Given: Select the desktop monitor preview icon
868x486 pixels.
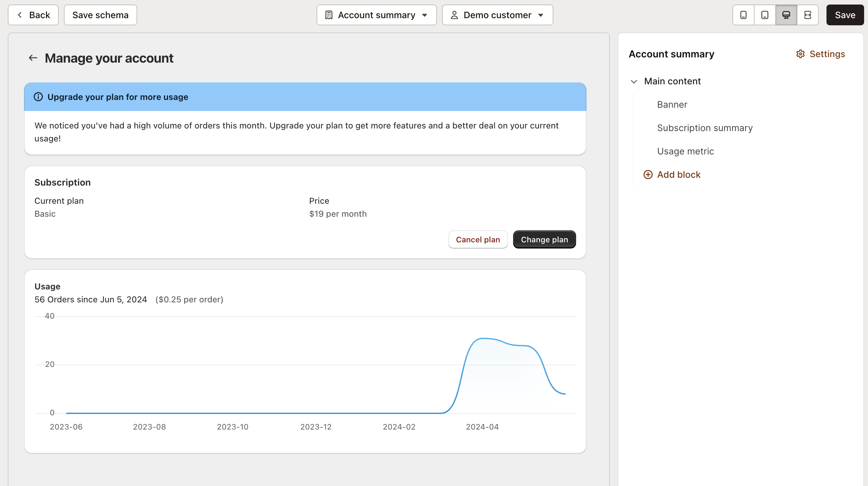Looking at the screenshot, I should (786, 15).
